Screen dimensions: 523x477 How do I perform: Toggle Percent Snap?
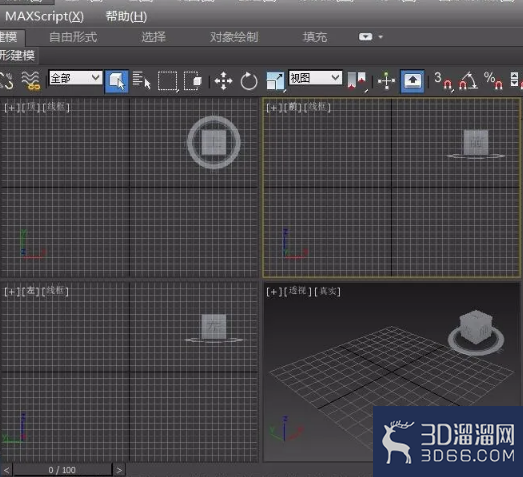click(x=493, y=81)
